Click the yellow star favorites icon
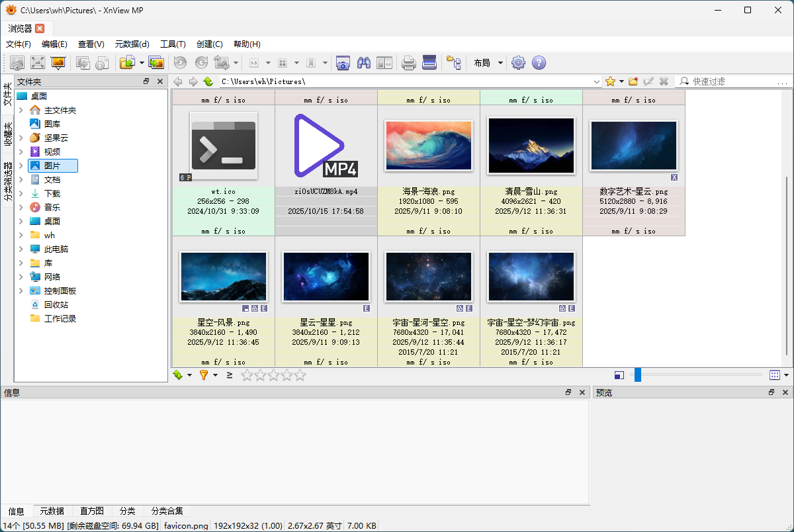794x532 pixels. click(610, 81)
